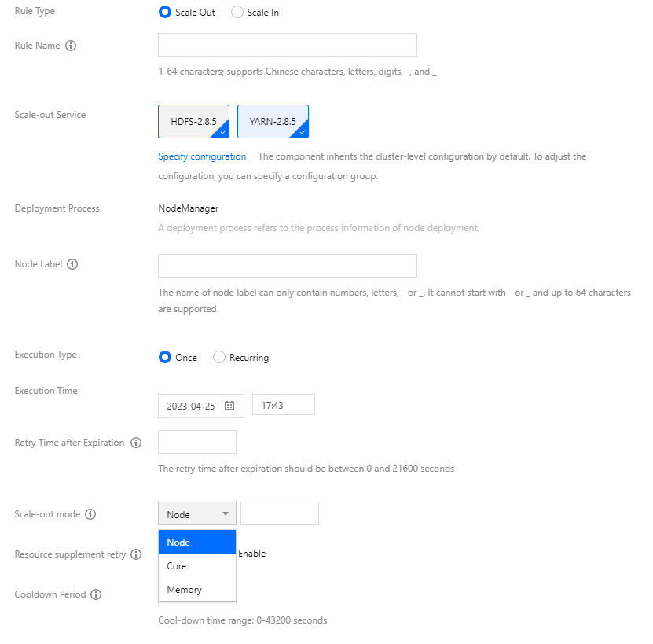Click info icon for Retry Time after Expiration
653x644 pixels.
pos(136,443)
